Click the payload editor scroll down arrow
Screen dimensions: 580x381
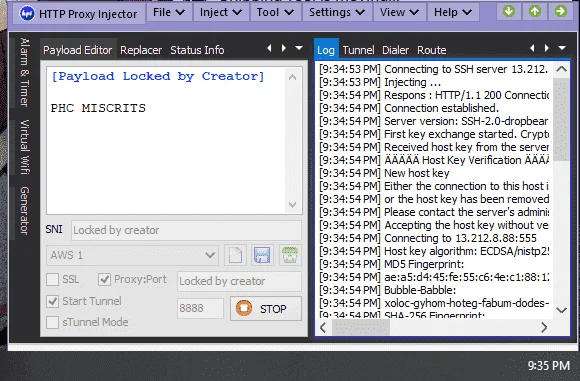point(292,205)
